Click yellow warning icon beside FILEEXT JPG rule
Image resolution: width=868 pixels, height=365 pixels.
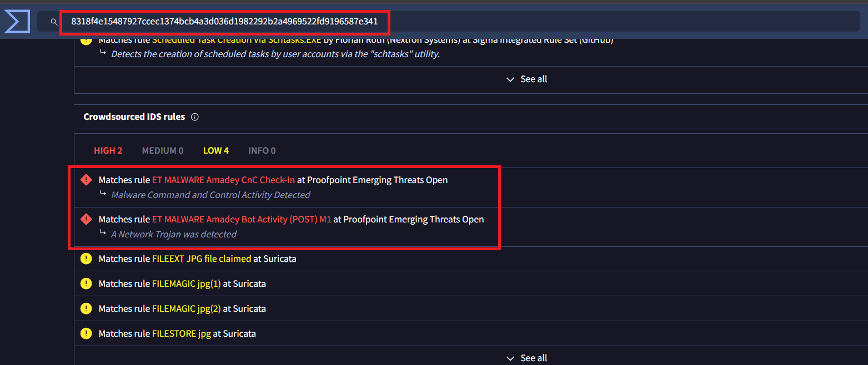pos(86,258)
